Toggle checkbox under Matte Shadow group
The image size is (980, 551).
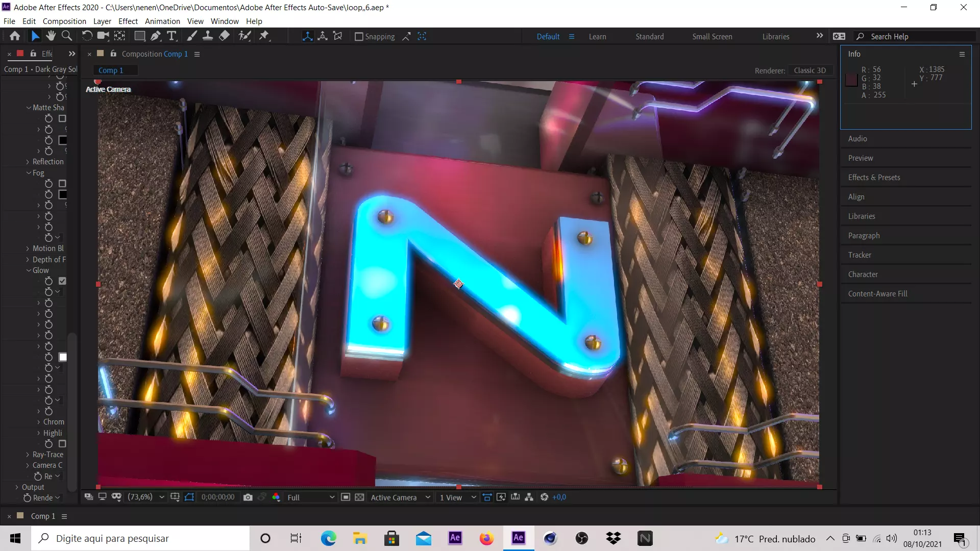tap(62, 118)
